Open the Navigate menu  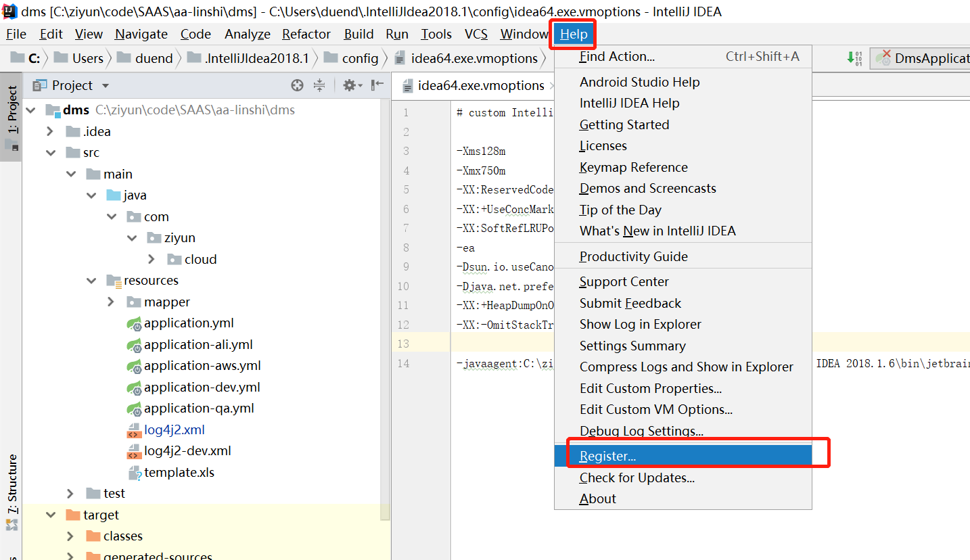coord(141,34)
